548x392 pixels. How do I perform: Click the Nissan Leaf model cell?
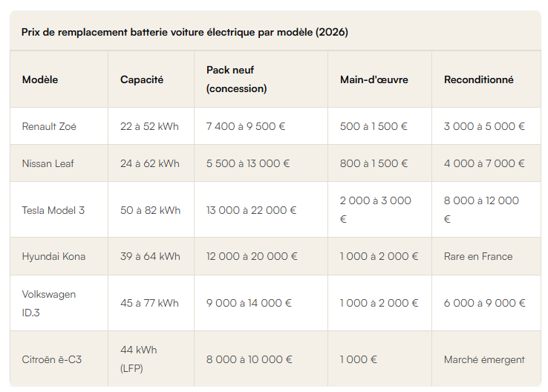point(48,163)
